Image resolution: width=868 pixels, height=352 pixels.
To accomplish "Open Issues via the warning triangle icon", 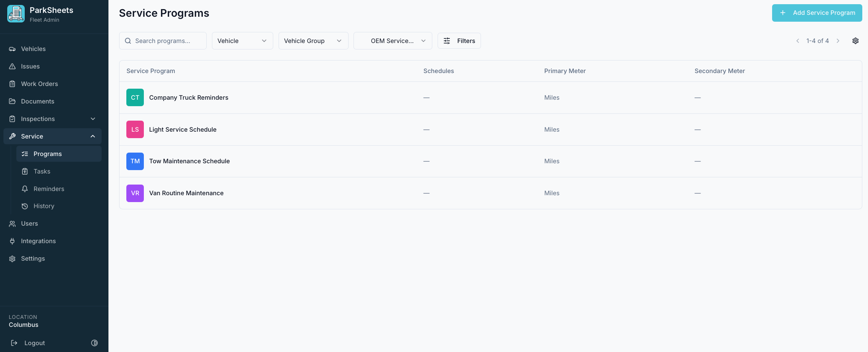I will [x=12, y=66].
